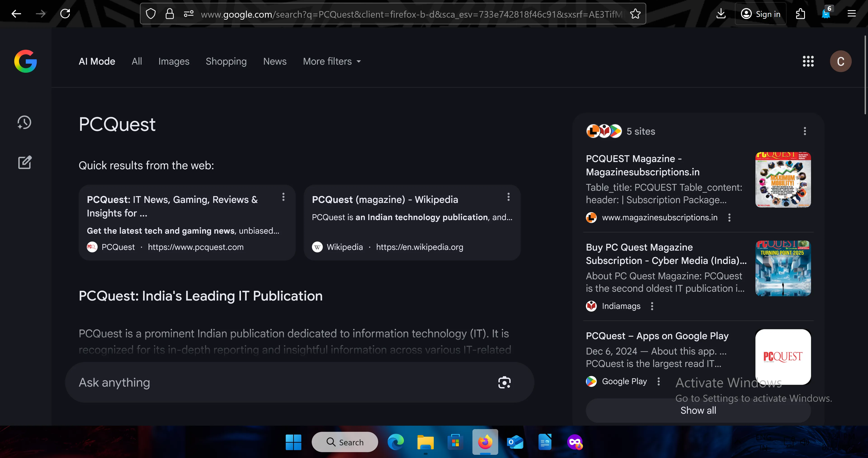The image size is (868, 458).
Task: Switch to the Shopping tab
Action: (x=226, y=61)
